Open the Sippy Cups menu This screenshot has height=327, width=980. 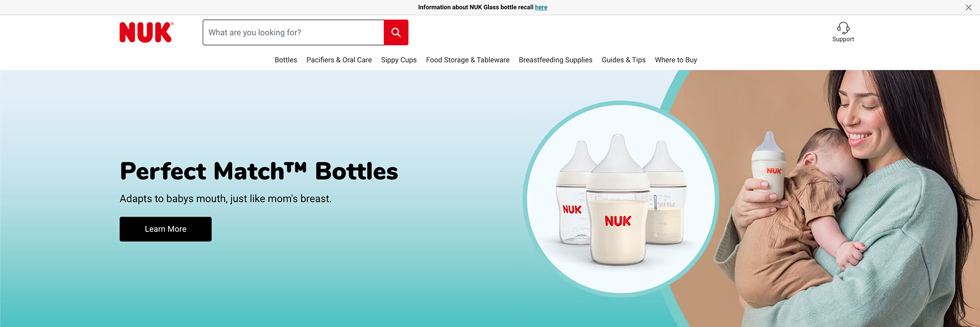(x=399, y=60)
